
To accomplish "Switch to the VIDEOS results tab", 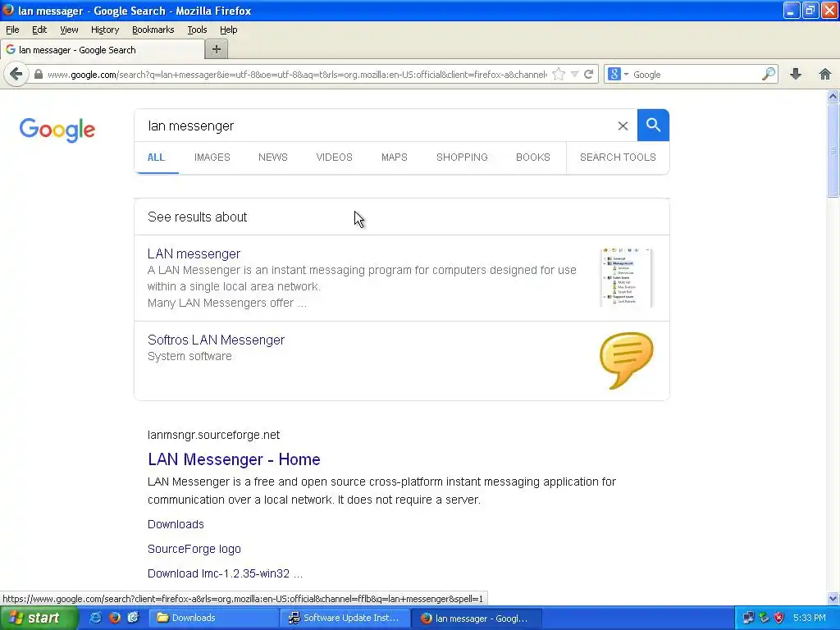I will coord(335,157).
